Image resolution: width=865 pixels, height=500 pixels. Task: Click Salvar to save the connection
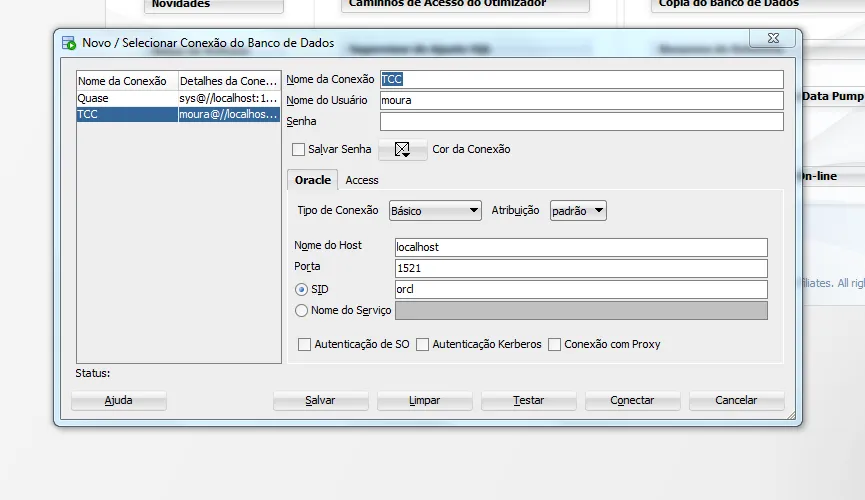click(x=320, y=400)
